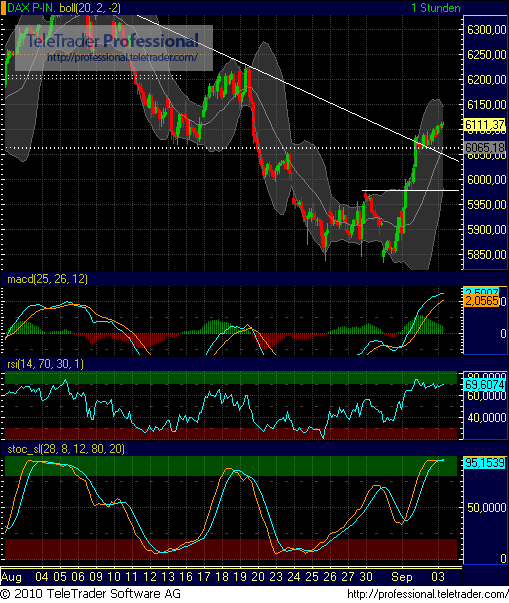Open the professional.teletrader.com link in the footer
509x603 pixels.
[x=427, y=594]
